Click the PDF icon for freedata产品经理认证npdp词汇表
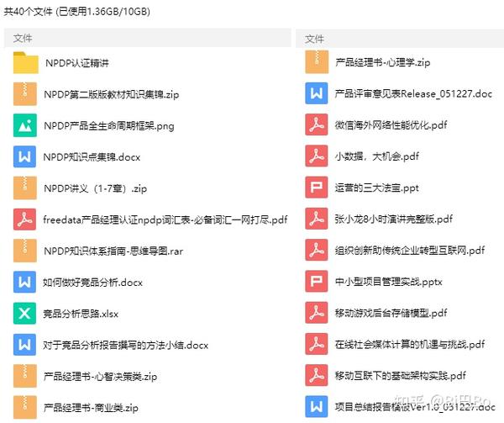 (24, 219)
